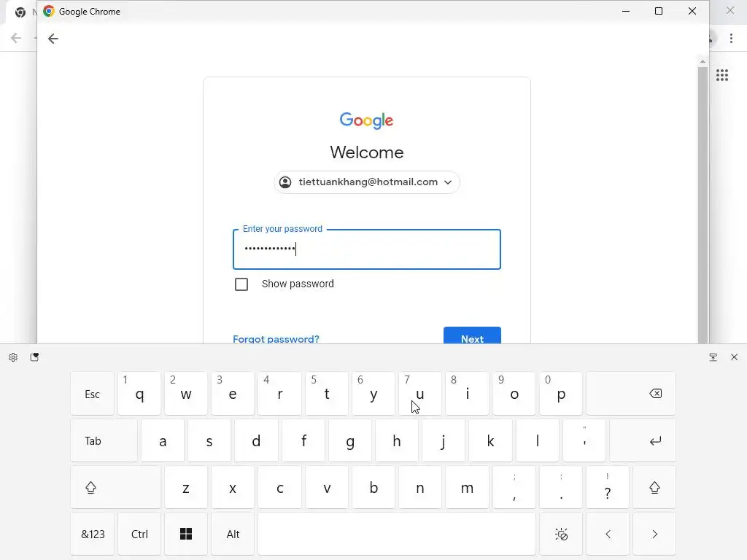Tap the k key

[490, 440]
